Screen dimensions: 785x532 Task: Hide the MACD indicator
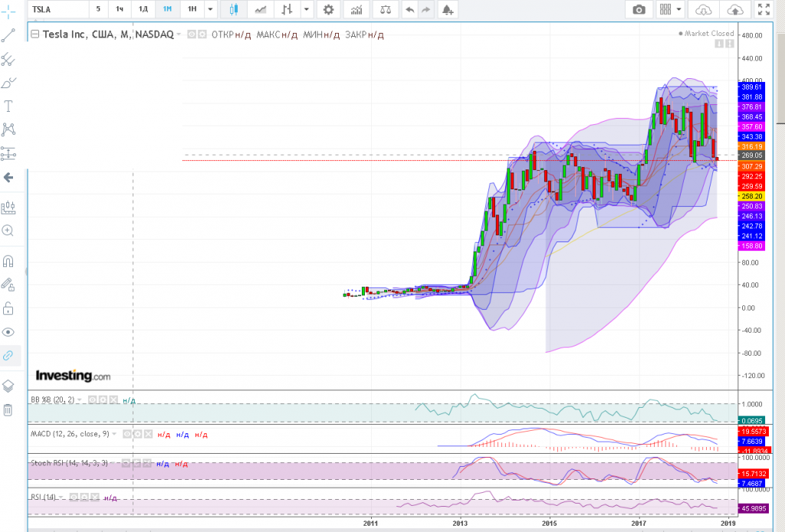coord(127,434)
